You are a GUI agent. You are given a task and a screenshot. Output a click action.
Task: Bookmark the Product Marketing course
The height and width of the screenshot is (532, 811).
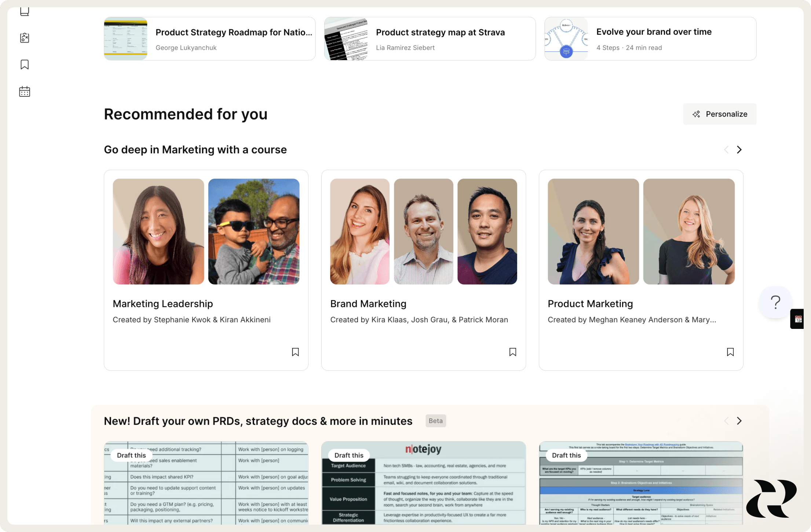coord(730,352)
